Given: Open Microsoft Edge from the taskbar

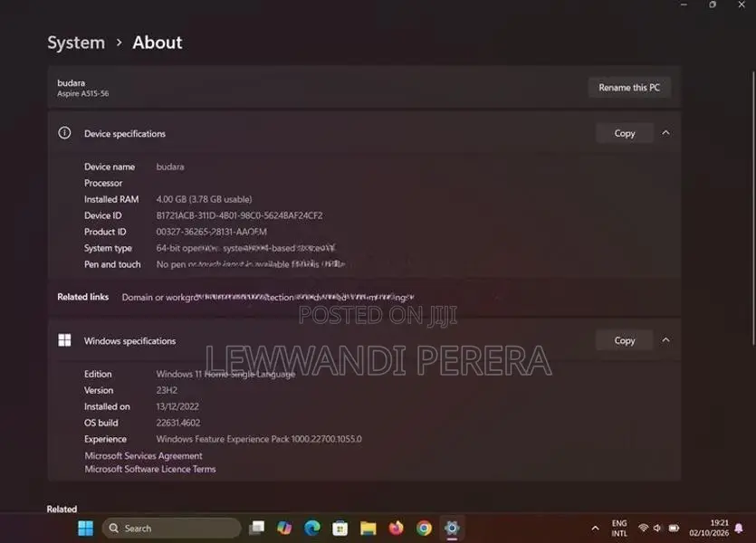Looking at the screenshot, I should [x=312, y=529].
